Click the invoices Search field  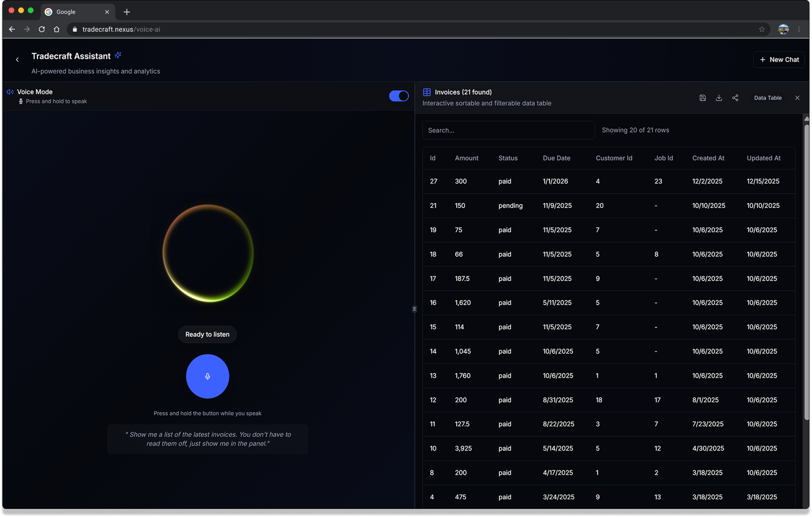(508, 130)
